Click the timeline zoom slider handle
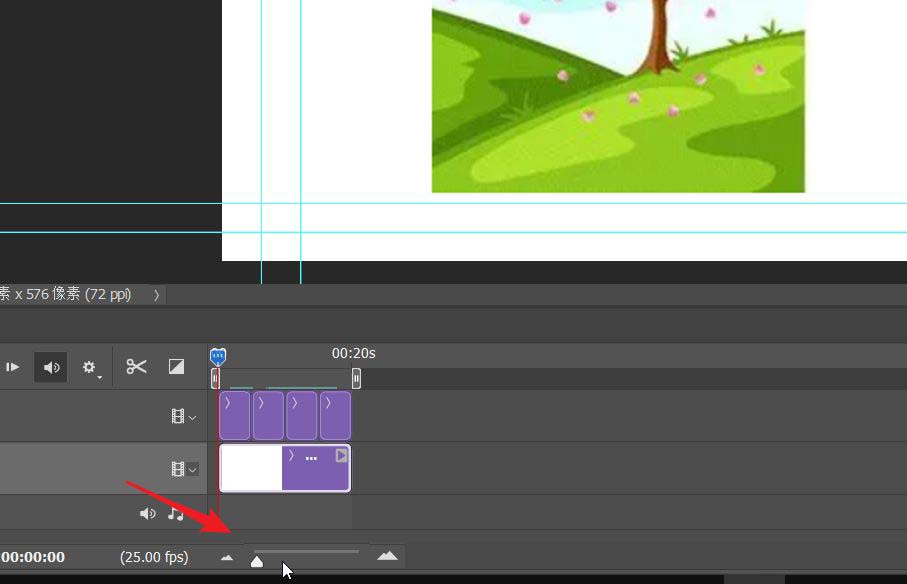 click(x=257, y=561)
